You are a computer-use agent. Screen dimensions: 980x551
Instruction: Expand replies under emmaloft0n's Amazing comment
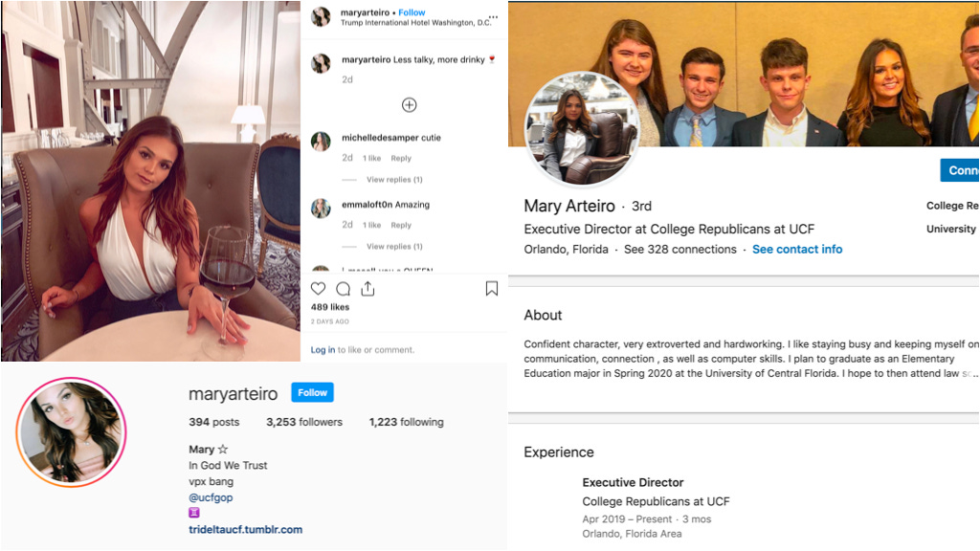(394, 246)
